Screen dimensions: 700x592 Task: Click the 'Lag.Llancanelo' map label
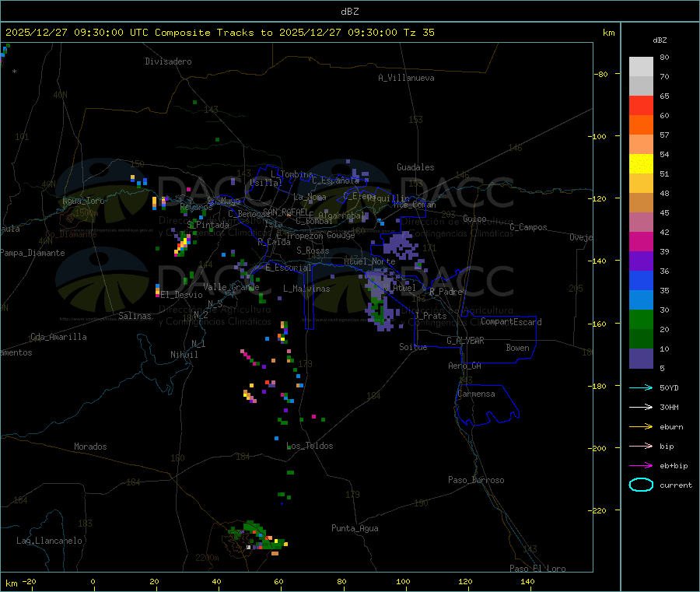(50, 541)
